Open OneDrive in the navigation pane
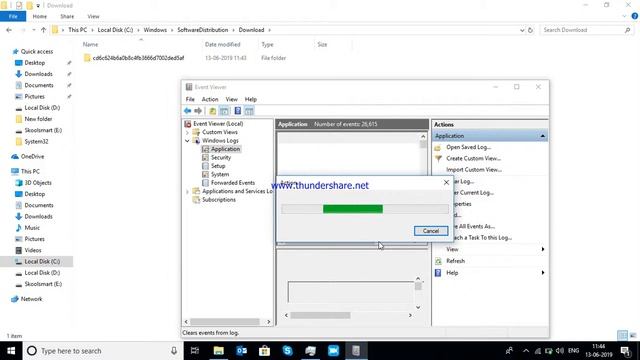640x360 pixels. tap(32, 156)
